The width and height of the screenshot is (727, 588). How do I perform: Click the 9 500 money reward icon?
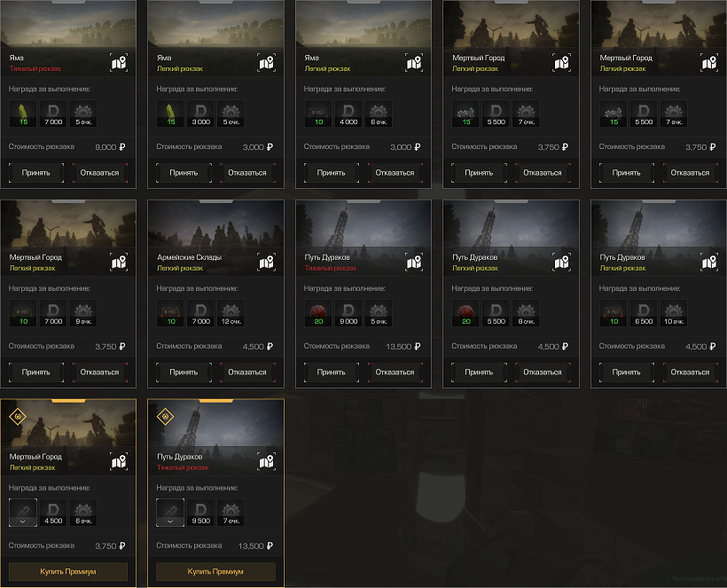coord(200,513)
